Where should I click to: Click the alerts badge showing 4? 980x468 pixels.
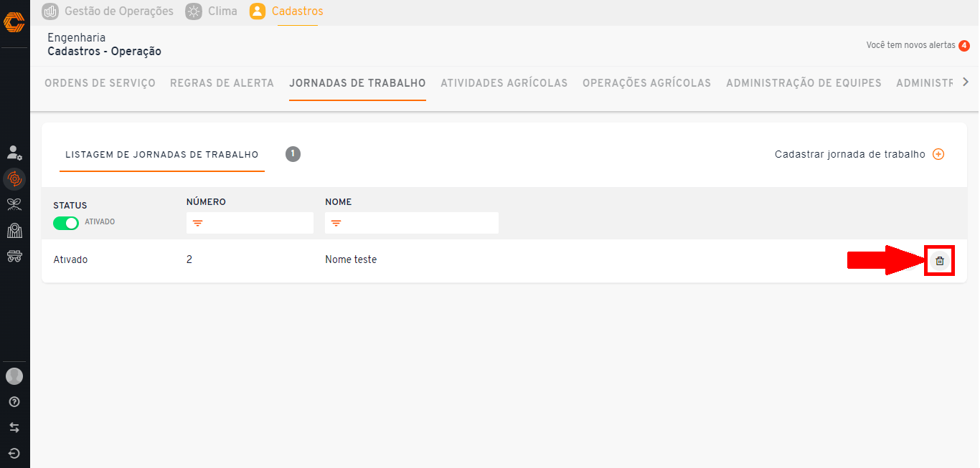click(964, 46)
